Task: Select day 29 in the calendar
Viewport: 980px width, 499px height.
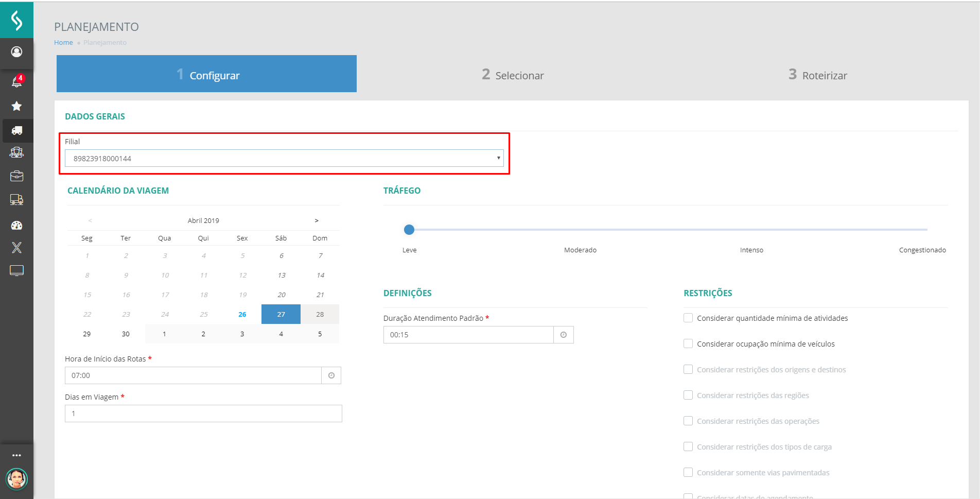Action: pos(87,334)
